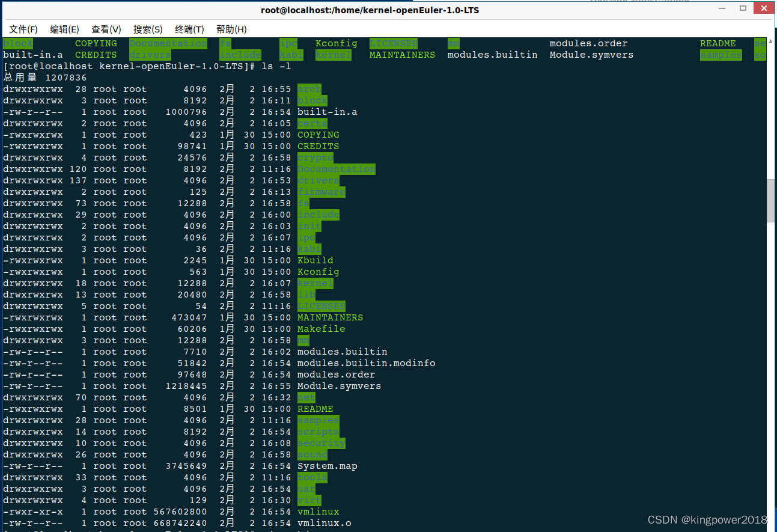Open the 搜索(S) menu
This screenshot has width=777, height=532.
[x=148, y=29]
